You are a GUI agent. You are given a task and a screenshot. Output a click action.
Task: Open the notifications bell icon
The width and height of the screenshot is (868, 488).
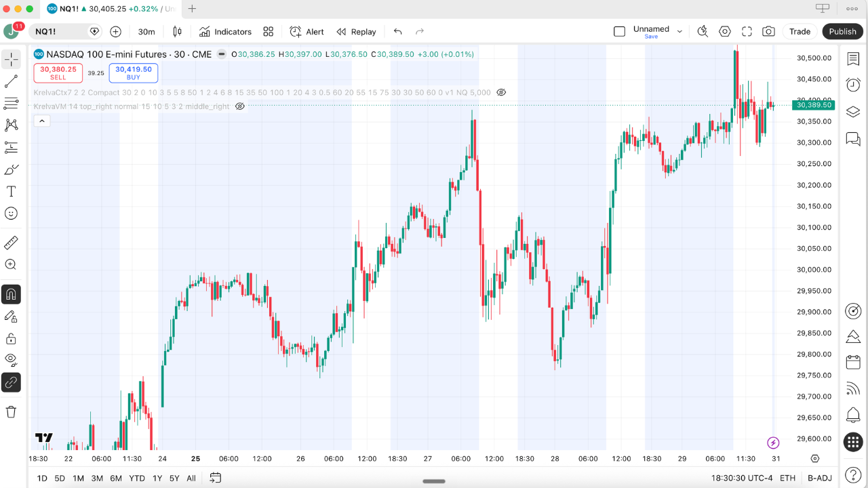[x=853, y=415]
